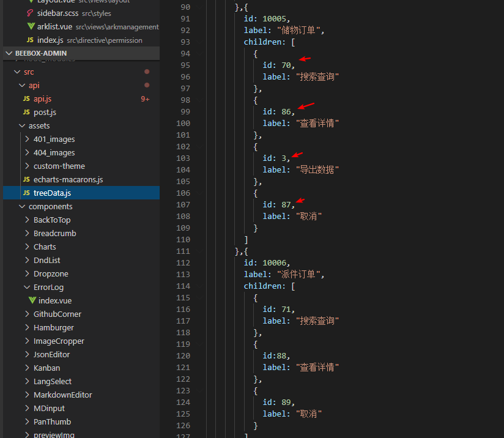The width and height of the screenshot is (504, 438).
Task: Click the JS icon beside api.js
Action: [26, 98]
